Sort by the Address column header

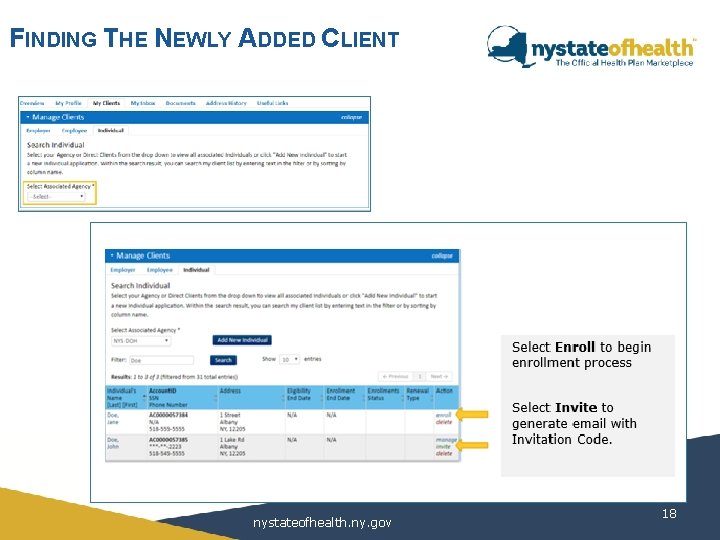click(x=252, y=398)
